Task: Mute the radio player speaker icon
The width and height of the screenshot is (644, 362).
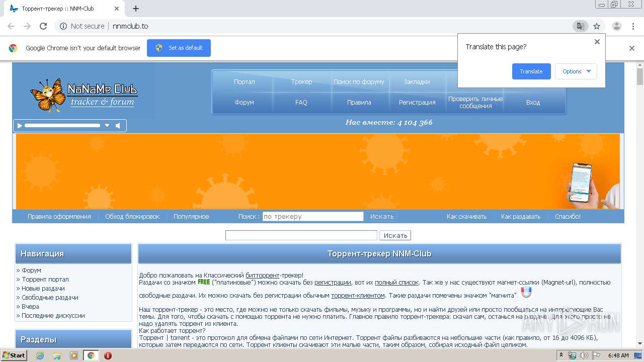Action: coord(118,126)
